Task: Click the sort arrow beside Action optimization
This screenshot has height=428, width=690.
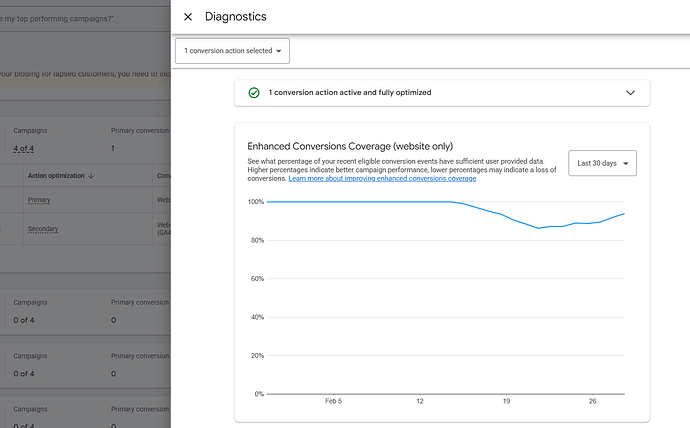Action: [92, 175]
